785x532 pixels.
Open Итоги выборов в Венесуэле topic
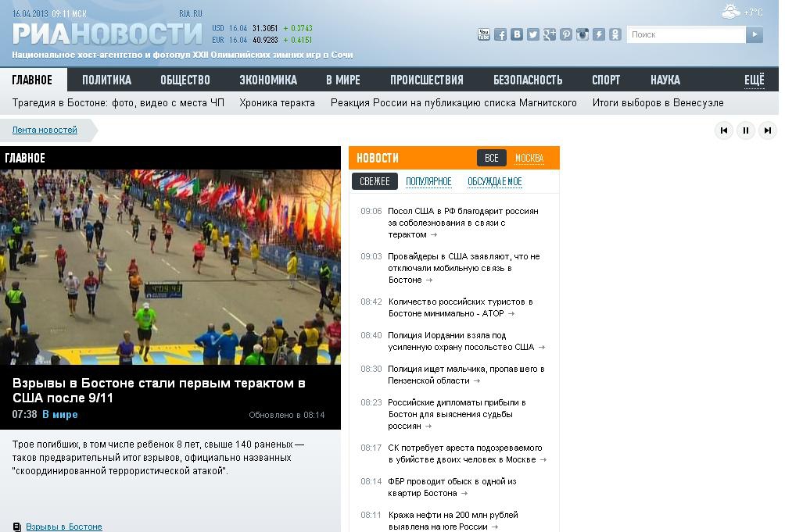(x=658, y=103)
